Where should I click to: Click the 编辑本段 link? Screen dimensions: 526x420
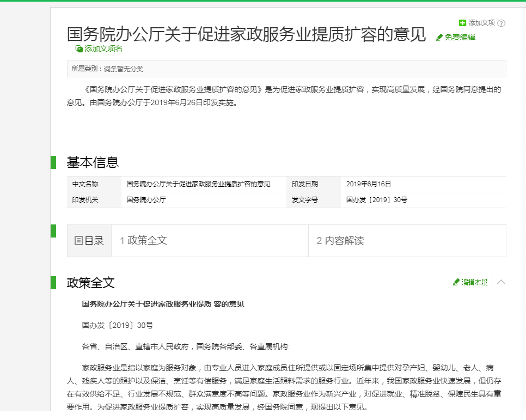pos(474,282)
